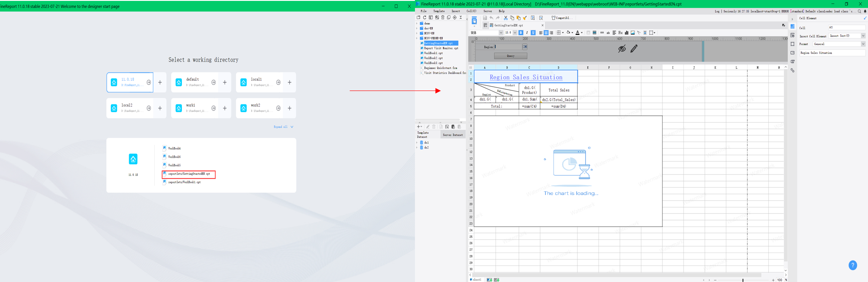This screenshot has width=868, height=282.
Task: Click the Cell address field showing A1
Action: coord(847,27)
